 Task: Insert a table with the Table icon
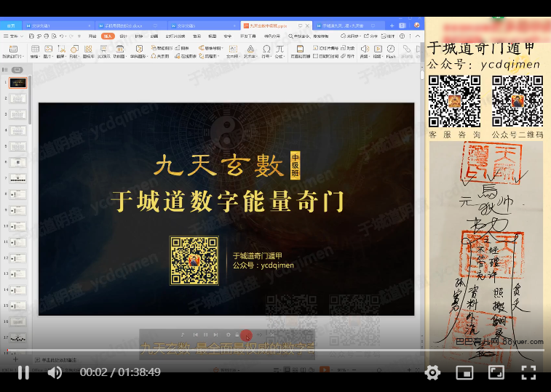[35, 49]
